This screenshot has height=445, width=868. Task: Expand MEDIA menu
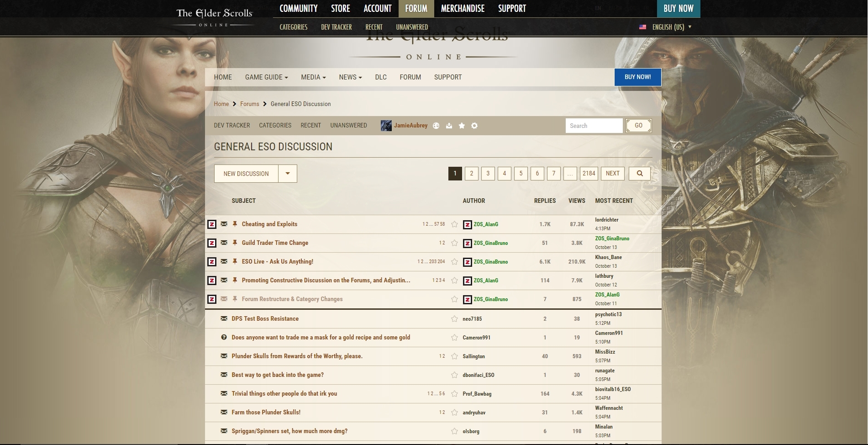(x=313, y=77)
